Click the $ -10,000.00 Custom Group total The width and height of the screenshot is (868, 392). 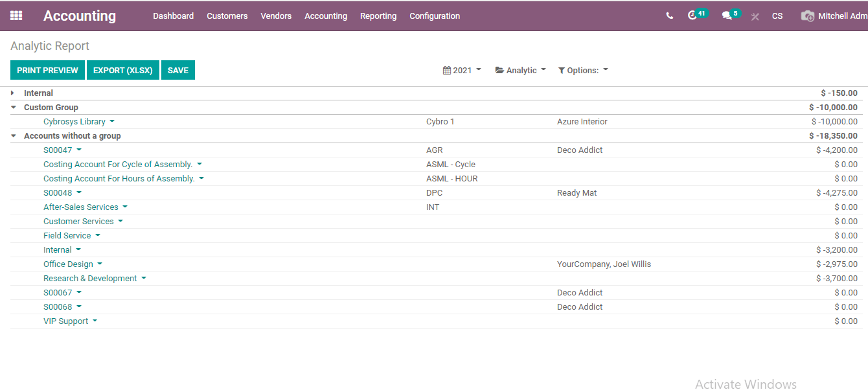click(833, 108)
